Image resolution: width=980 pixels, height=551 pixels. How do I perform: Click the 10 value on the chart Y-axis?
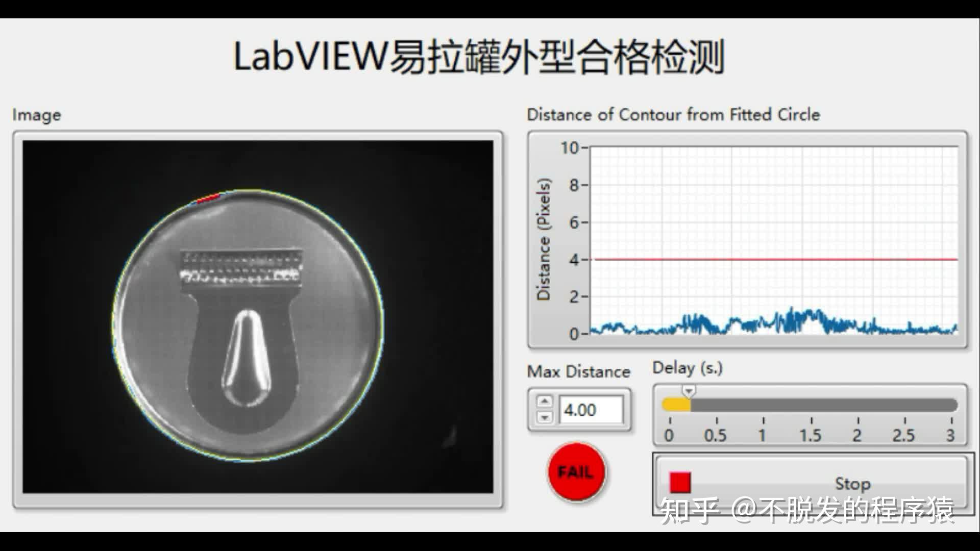click(x=568, y=148)
